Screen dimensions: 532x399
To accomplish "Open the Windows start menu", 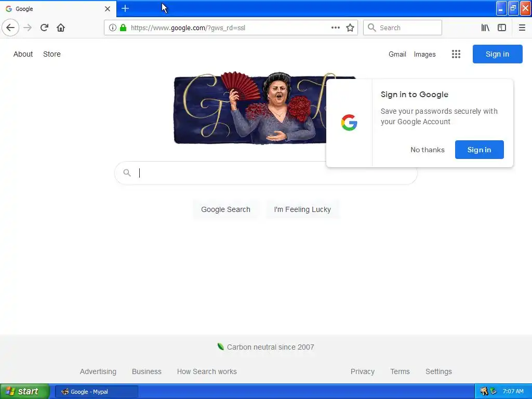I will click(25, 391).
